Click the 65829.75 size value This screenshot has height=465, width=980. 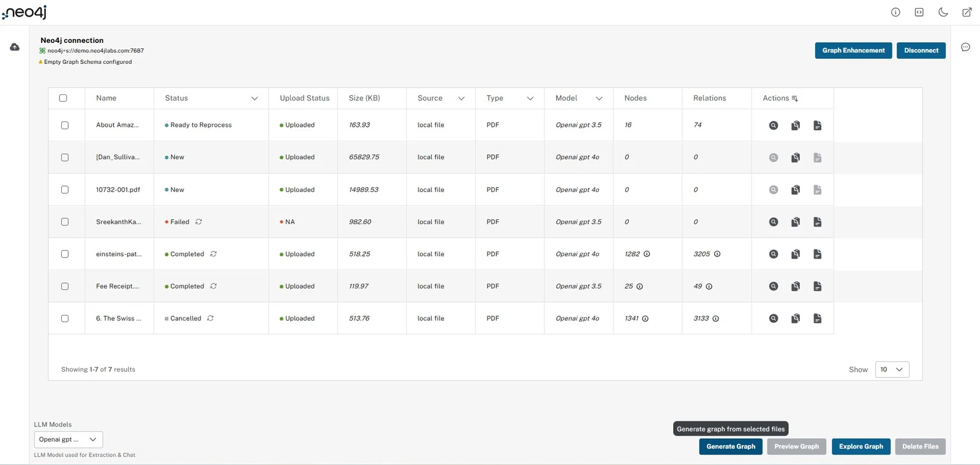point(364,157)
